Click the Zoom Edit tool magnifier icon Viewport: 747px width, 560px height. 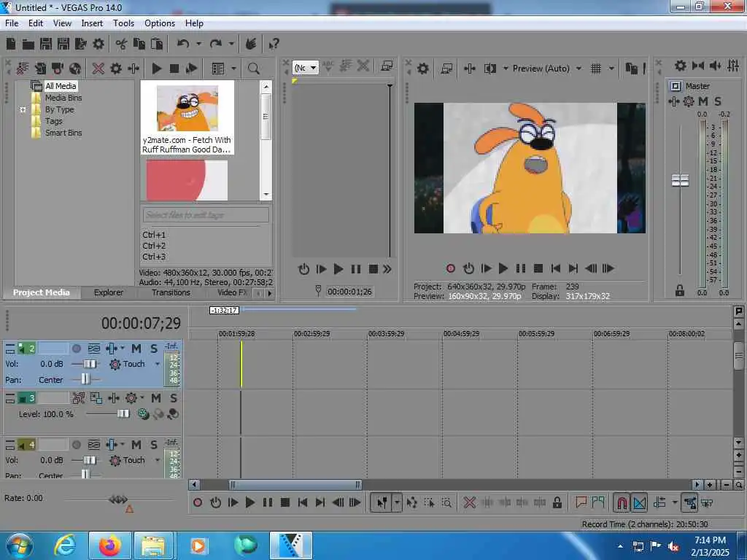point(446,502)
